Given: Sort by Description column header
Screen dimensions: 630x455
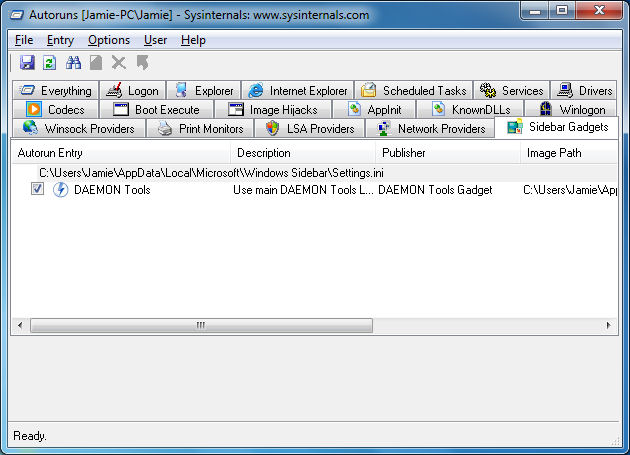Looking at the screenshot, I should point(303,153).
